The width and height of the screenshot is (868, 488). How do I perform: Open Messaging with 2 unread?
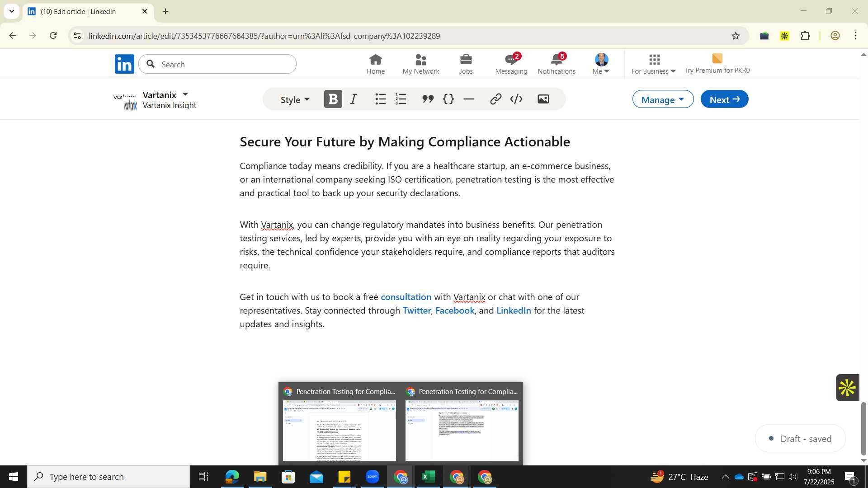[x=511, y=64]
